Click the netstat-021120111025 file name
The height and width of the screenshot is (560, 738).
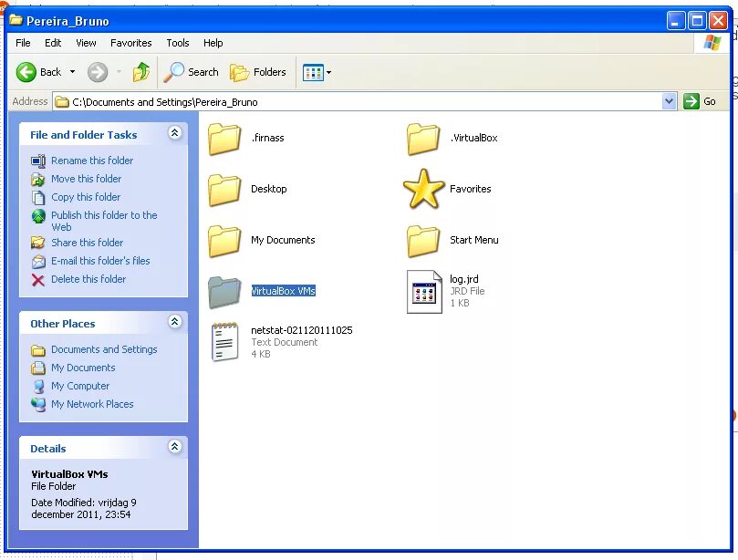click(x=302, y=330)
